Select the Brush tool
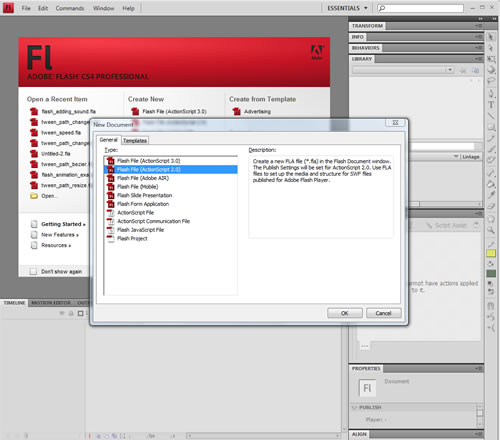The image size is (500, 440). [x=491, y=149]
